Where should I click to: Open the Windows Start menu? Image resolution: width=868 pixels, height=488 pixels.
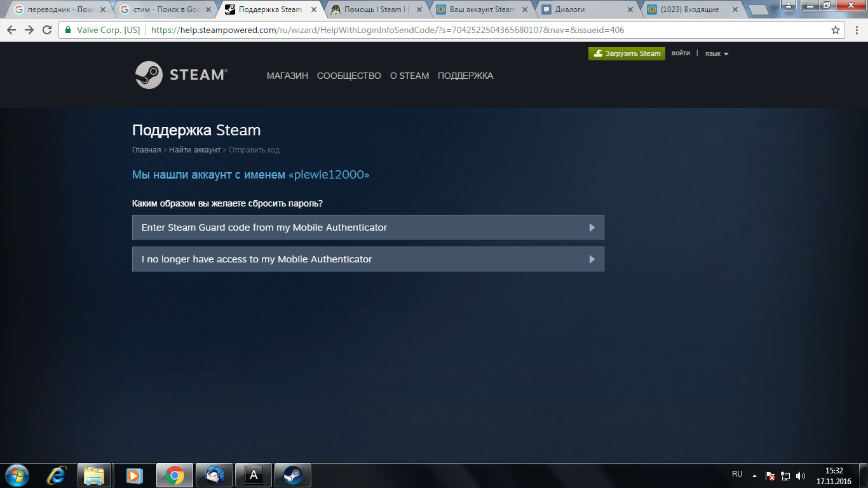[17, 475]
